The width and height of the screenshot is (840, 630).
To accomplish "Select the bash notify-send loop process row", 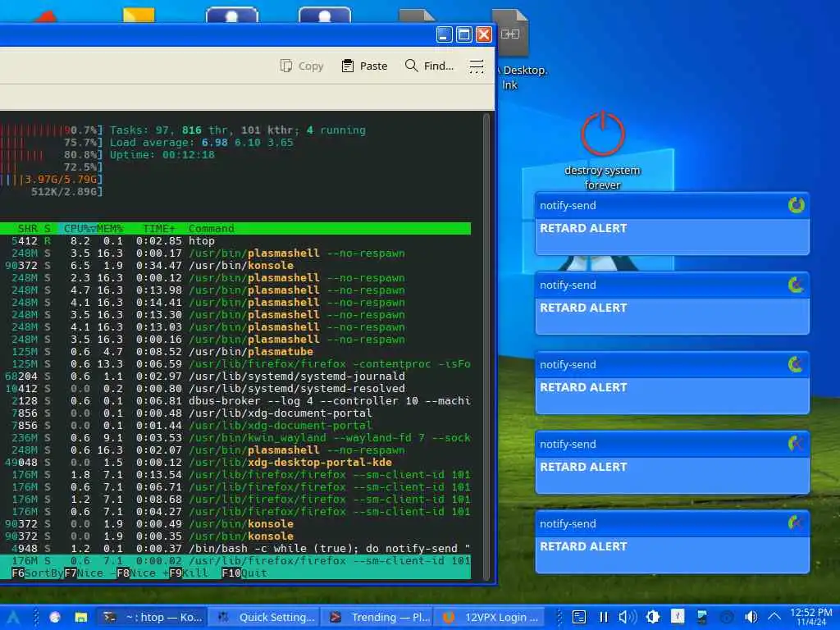I will pyautogui.click(x=235, y=549).
